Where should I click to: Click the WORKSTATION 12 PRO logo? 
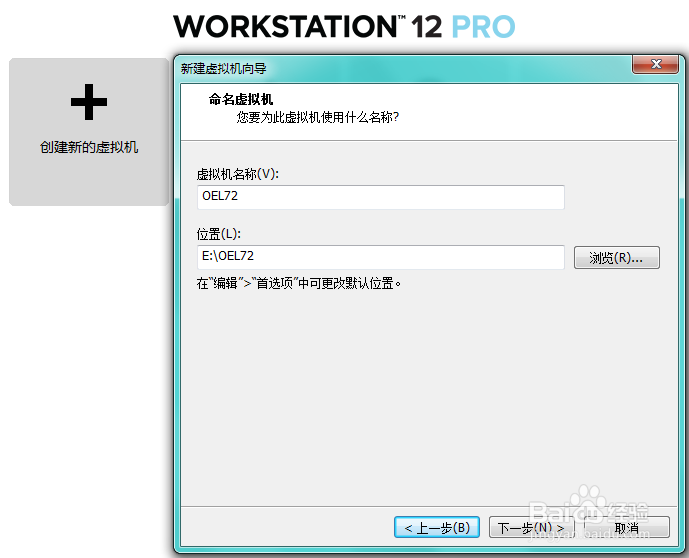coord(344,27)
